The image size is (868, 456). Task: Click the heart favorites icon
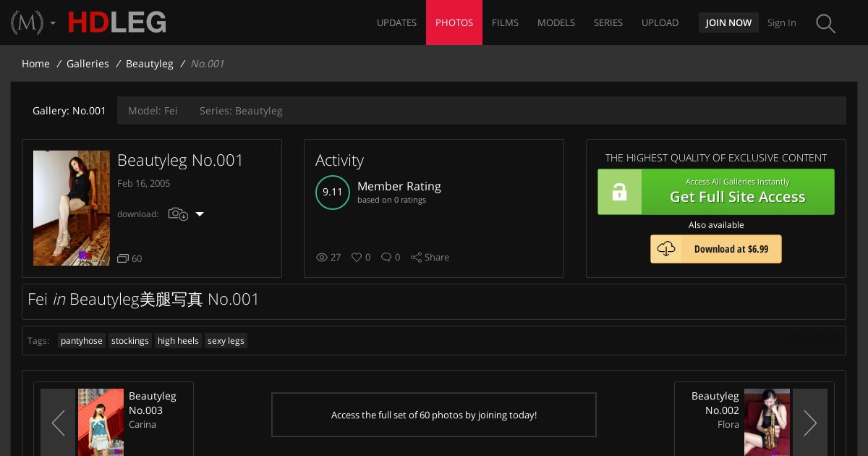(x=356, y=257)
